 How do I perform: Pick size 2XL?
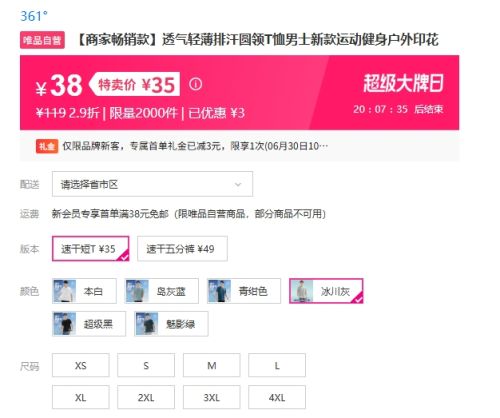(x=146, y=397)
